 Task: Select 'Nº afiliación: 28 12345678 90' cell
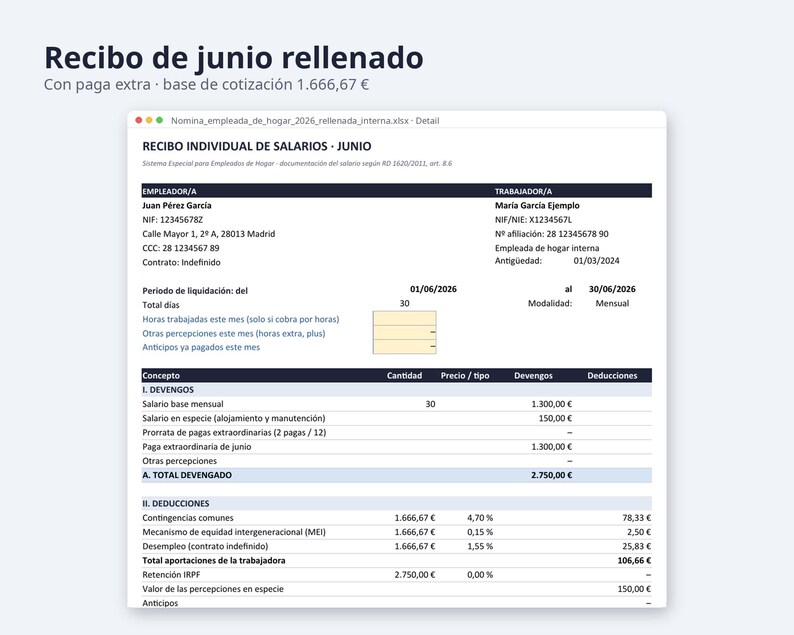pyautogui.click(x=551, y=234)
